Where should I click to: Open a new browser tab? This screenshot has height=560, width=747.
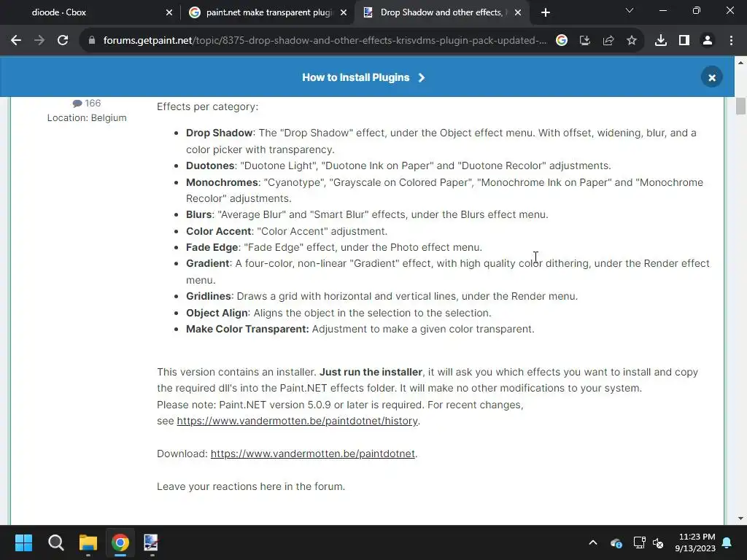pyautogui.click(x=546, y=13)
